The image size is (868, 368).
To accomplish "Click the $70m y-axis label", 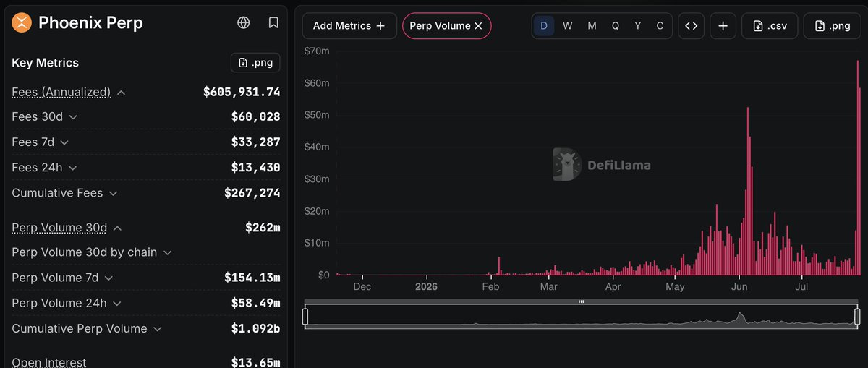I will [317, 51].
